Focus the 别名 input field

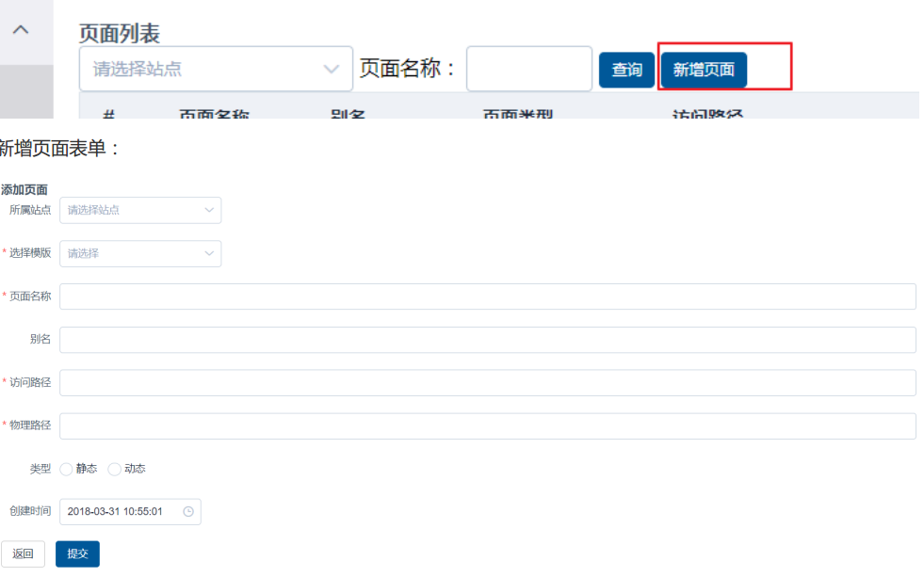(x=487, y=340)
